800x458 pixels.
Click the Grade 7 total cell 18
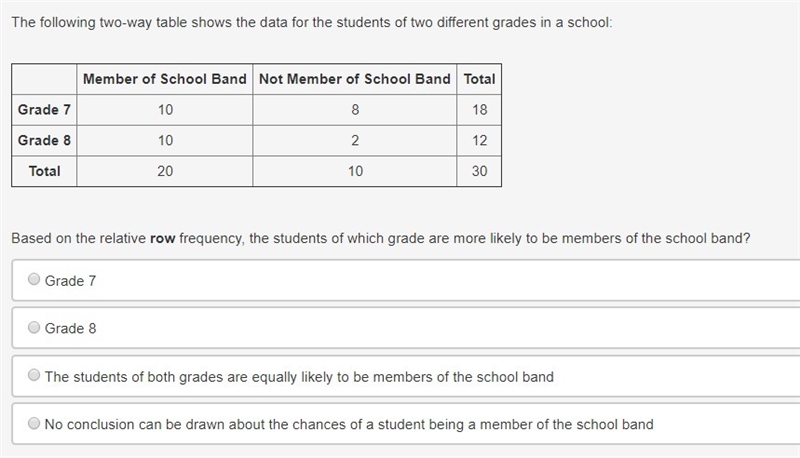click(479, 110)
